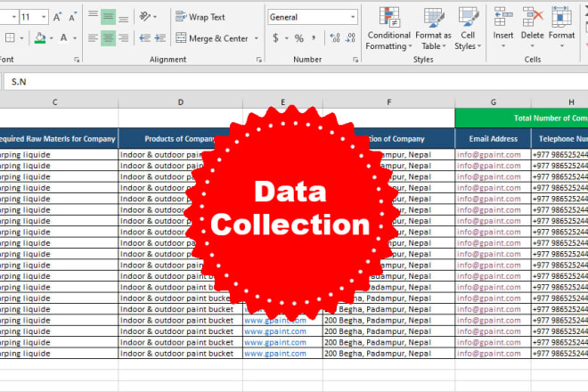Viewport: 588px width, 392px height.
Task: Click the info@gpaint.com email link in first data row
Action: point(489,154)
